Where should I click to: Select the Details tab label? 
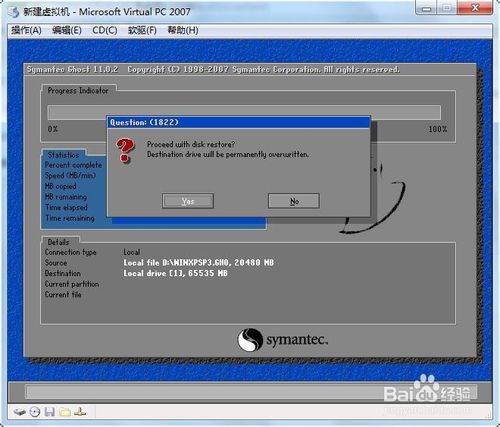58,242
